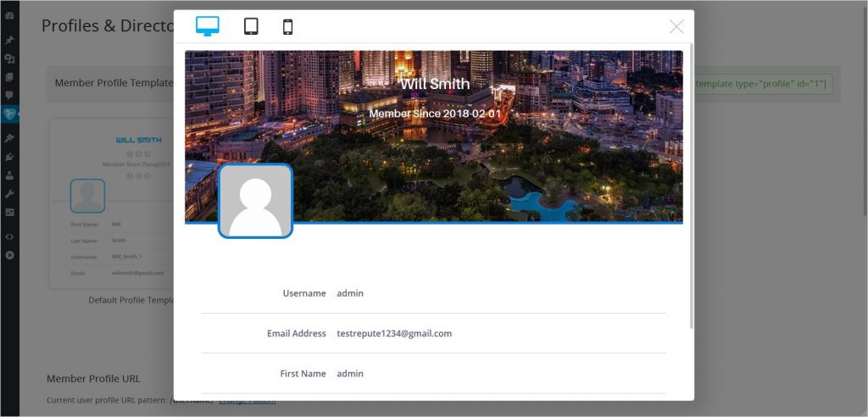The width and height of the screenshot is (868, 417).
Task: Open Comments icon in admin sidebar
Action: click(9, 95)
